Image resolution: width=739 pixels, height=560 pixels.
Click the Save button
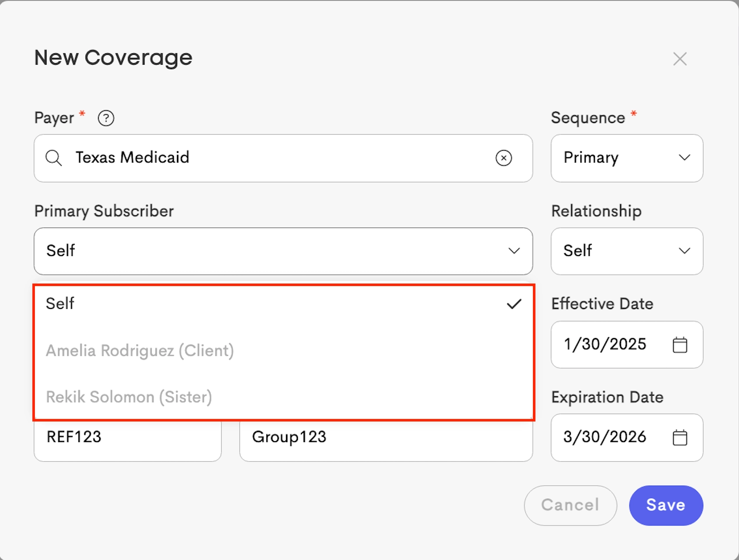pos(666,505)
